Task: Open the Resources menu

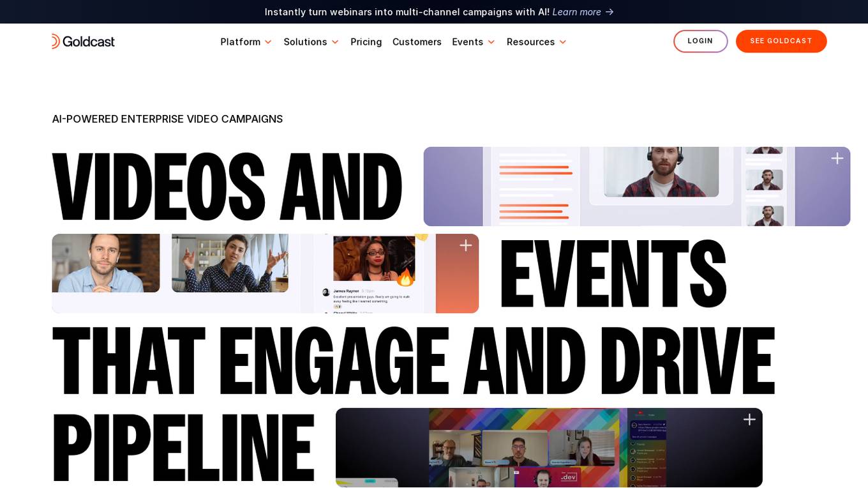Action: pyautogui.click(x=531, y=42)
